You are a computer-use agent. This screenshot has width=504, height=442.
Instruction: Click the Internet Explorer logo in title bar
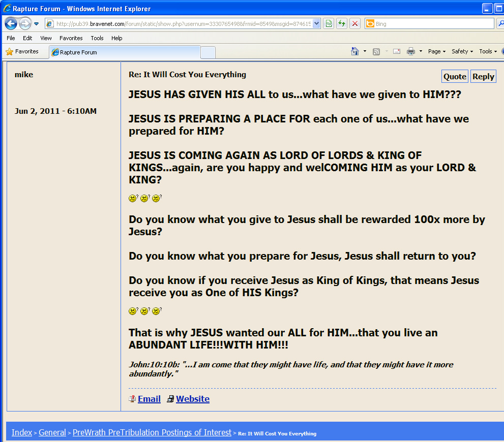click(7, 8)
